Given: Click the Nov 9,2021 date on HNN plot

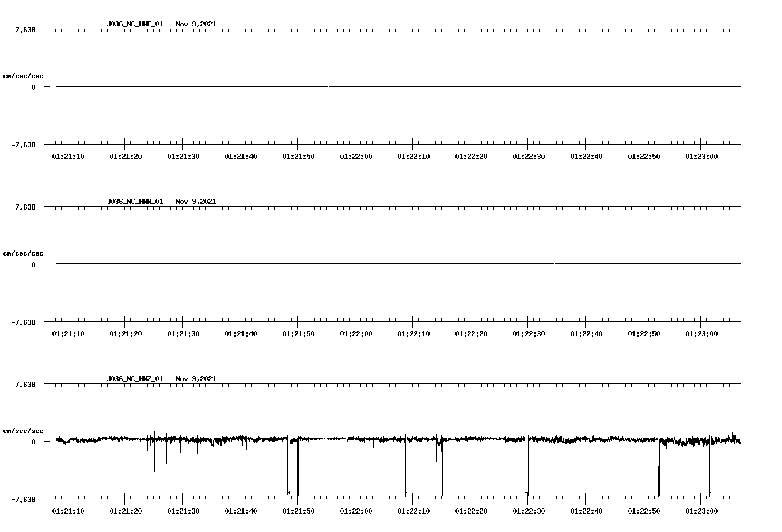Looking at the screenshot, I should pos(196,202).
